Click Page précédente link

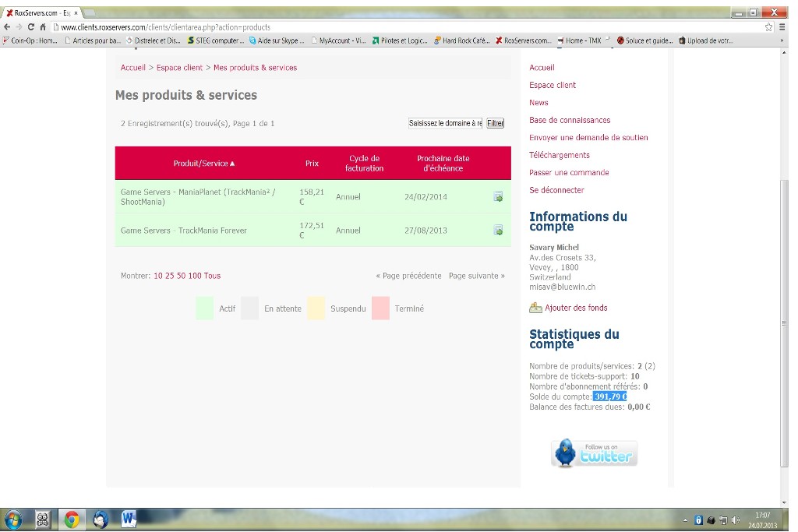click(x=408, y=276)
